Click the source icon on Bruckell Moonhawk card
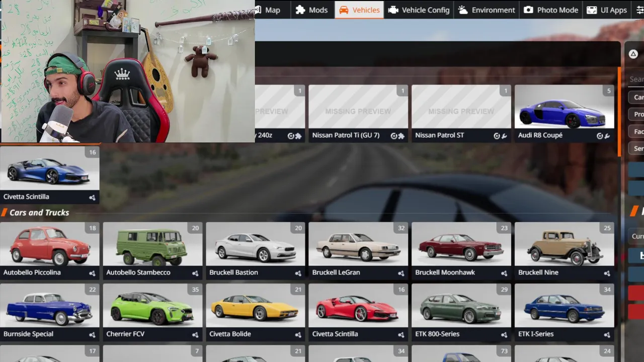This screenshot has width=644, height=362. [504, 273]
